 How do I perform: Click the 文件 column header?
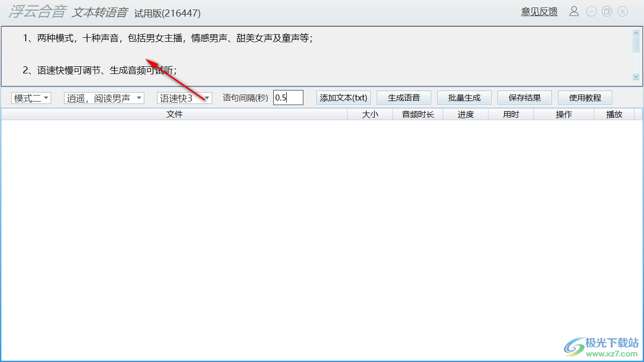[x=175, y=114]
